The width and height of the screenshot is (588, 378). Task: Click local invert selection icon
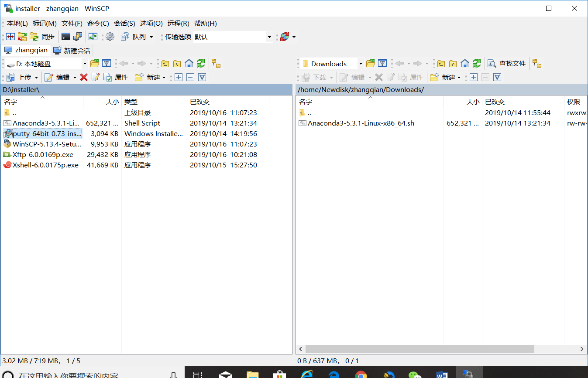coord(202,77)
